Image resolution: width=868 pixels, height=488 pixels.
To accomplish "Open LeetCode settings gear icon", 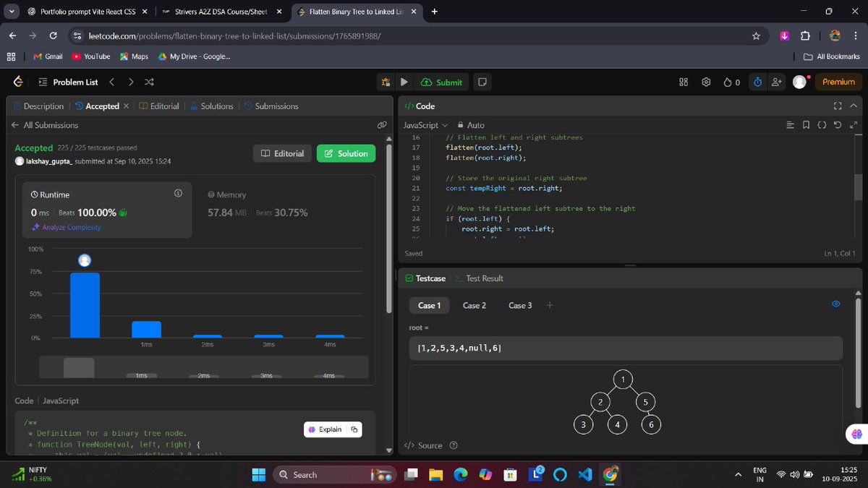I will click(706, 82).
